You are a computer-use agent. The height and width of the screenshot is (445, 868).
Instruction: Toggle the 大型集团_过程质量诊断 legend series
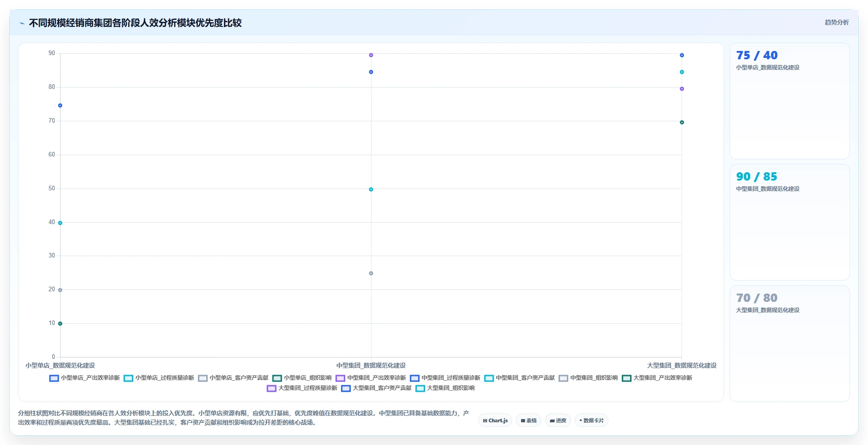pyautogui.click(x=302, y=388)
